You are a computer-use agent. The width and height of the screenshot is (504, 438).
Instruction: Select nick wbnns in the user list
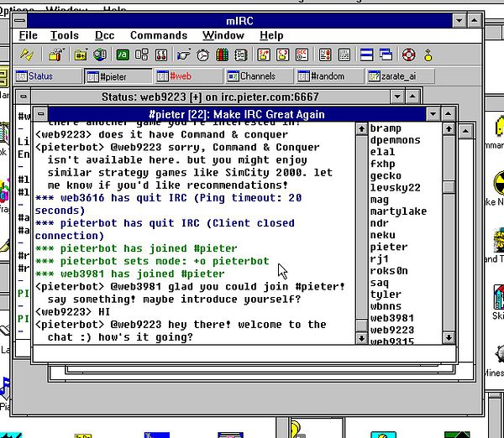click(x=386, y=306)
